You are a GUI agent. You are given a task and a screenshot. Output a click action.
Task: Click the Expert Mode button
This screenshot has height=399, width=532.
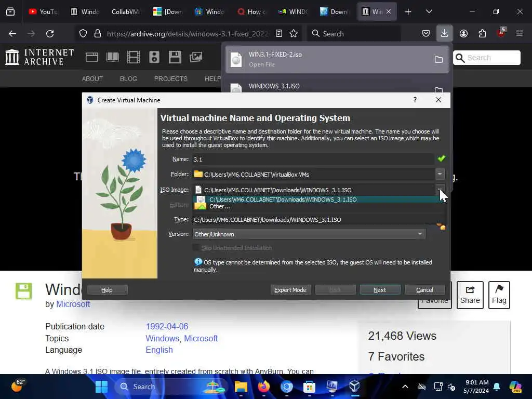tap(290, 290)
